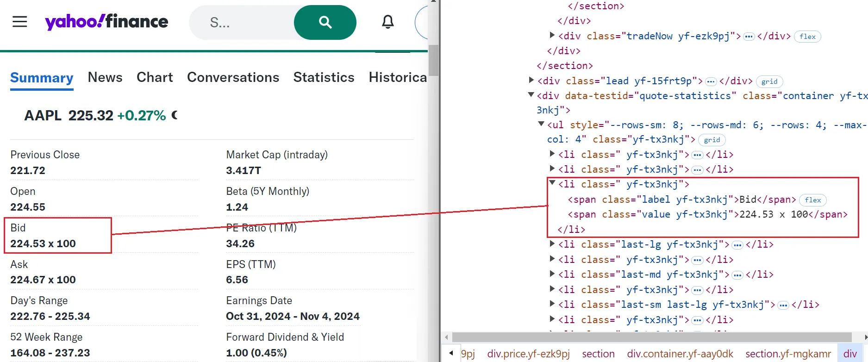Click Beta value 1.24
This screenshot has width=868, height=362.
(237, 207)
